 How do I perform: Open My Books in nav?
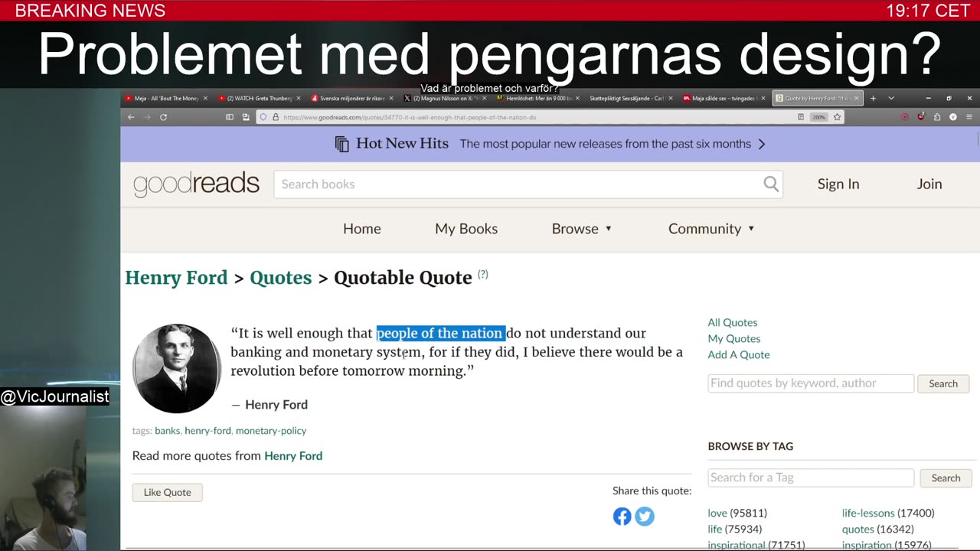(466, 229)
